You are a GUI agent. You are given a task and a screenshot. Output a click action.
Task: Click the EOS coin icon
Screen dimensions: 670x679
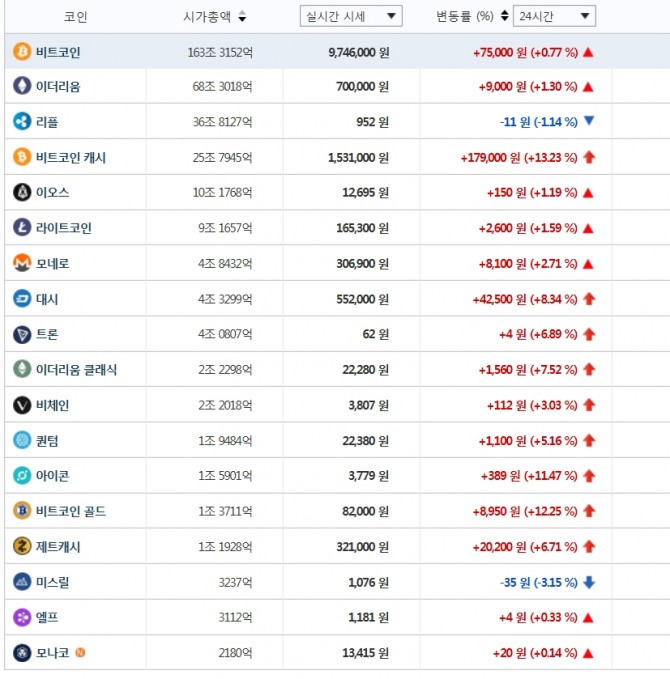pyautogui.click(x=22, y=192)
